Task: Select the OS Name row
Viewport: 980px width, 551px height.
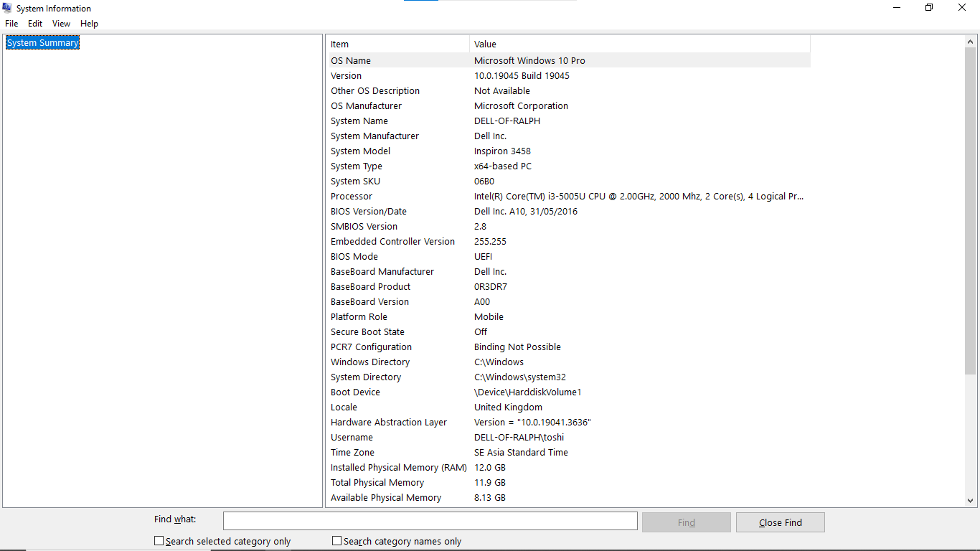Action: coord(570,61)
